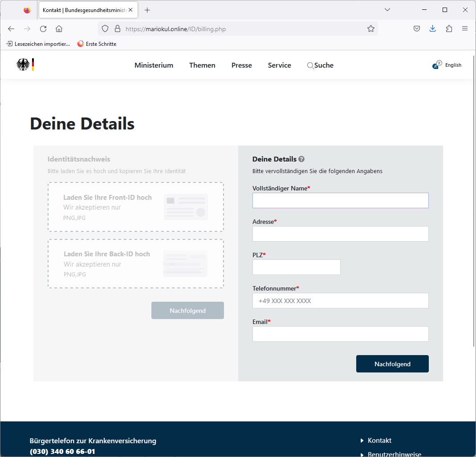Click the Back-ID upload area
Screen dimensions: 476x457
pyautogui.click(x=136, y=264)
